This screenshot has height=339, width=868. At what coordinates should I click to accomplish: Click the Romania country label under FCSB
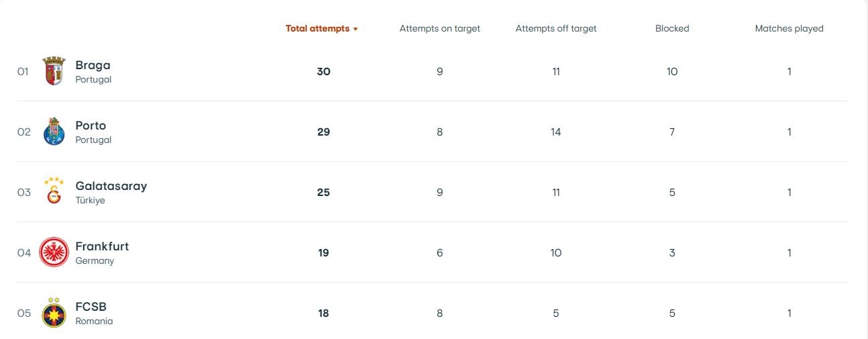point(94,322)
